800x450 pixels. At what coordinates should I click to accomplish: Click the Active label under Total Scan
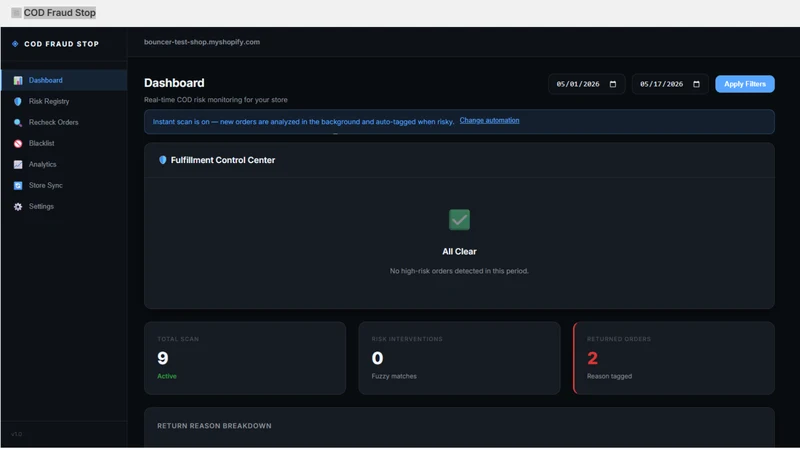(167, 377)
